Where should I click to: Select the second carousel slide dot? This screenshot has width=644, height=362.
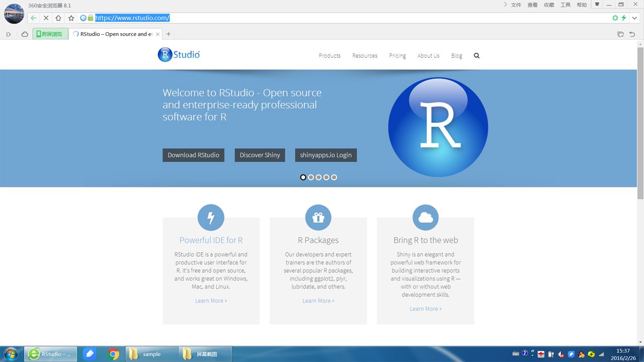(x=311, y=177)
